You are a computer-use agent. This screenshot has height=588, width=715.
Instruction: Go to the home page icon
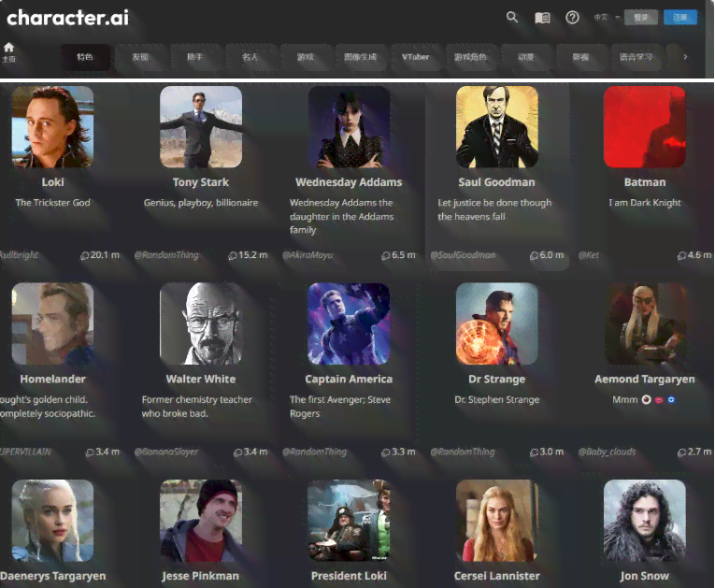tap(8, 48)
